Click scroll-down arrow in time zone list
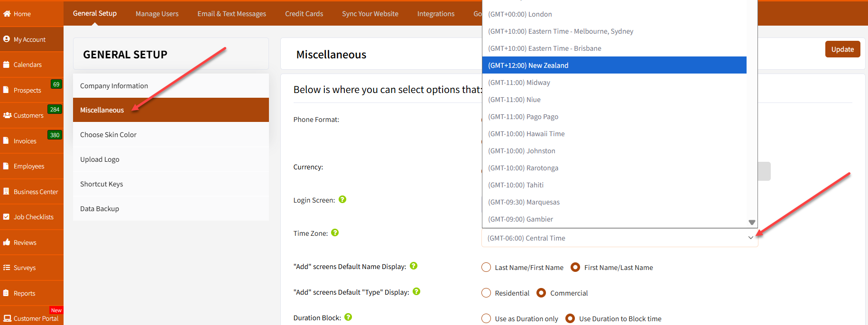868x325 pixels. 752,223
